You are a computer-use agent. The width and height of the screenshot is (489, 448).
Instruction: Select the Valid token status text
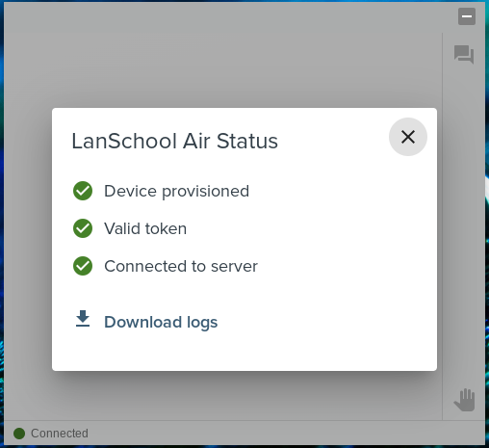[145, 228]
